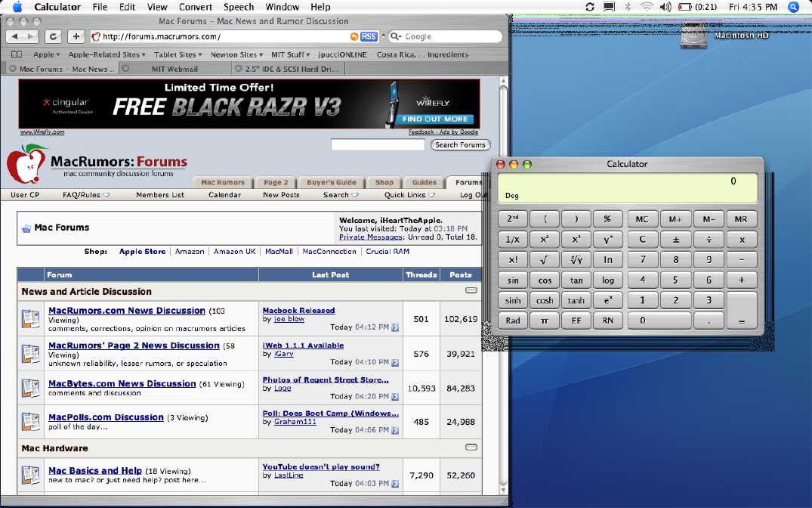Image resolution: width=812 pixels, height=508 pixels.
Task: Click the Calculator divide key
Action: pos(709,240)
